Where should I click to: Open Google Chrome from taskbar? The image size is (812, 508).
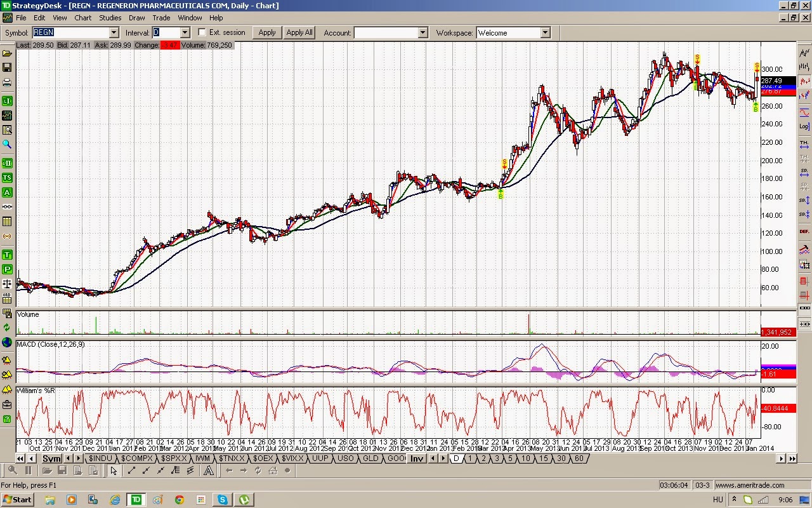point(180,500)
